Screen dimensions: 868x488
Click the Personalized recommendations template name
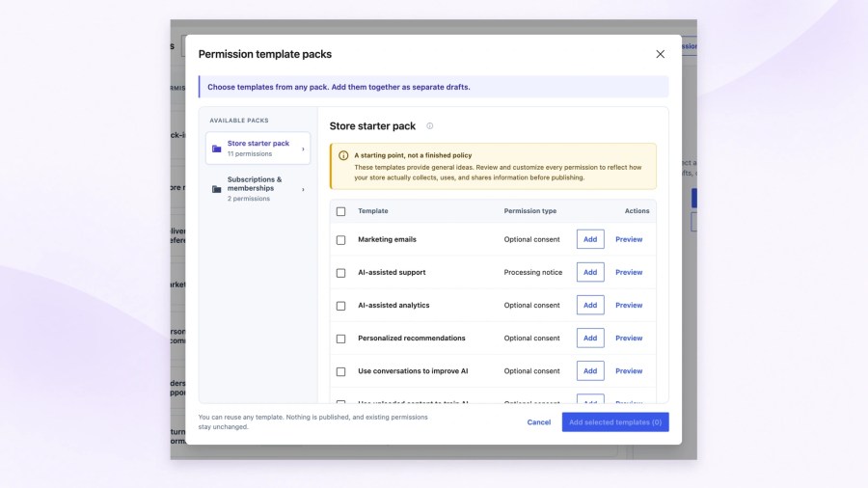(411, 339)
